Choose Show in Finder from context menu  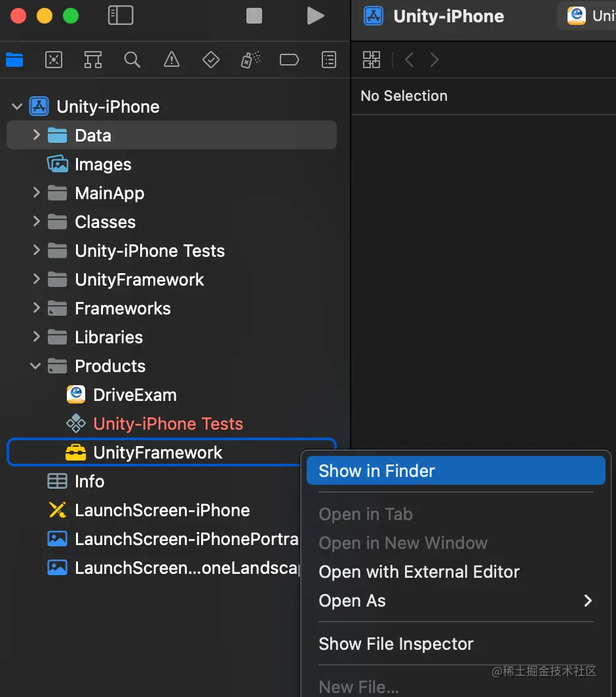pos(456,471)
